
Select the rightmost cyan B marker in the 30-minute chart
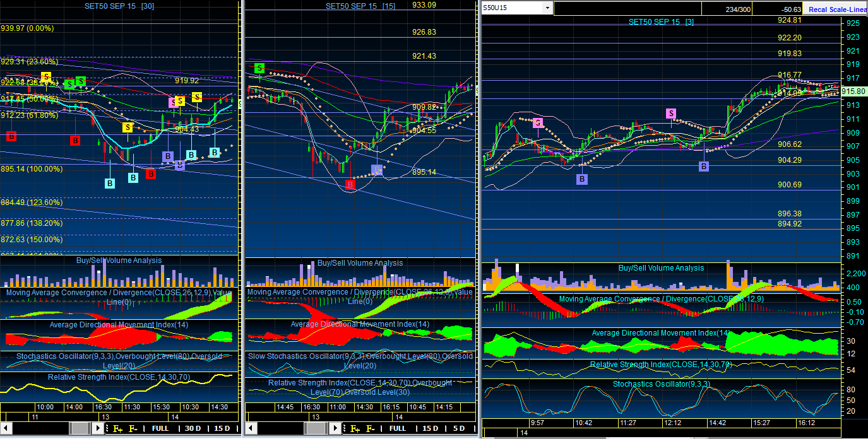[x=215, y=152]
